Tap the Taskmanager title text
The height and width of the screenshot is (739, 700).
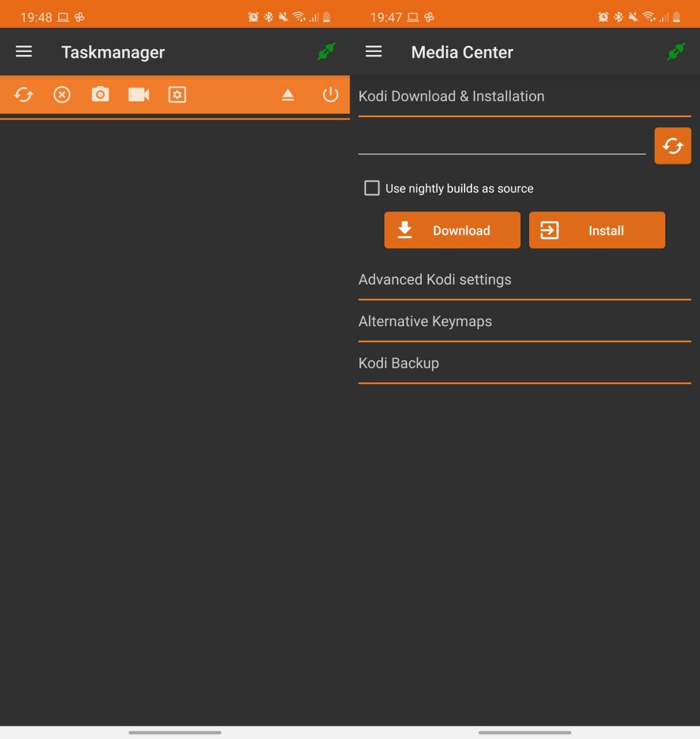pyautogui.click(x=113, y=53)
